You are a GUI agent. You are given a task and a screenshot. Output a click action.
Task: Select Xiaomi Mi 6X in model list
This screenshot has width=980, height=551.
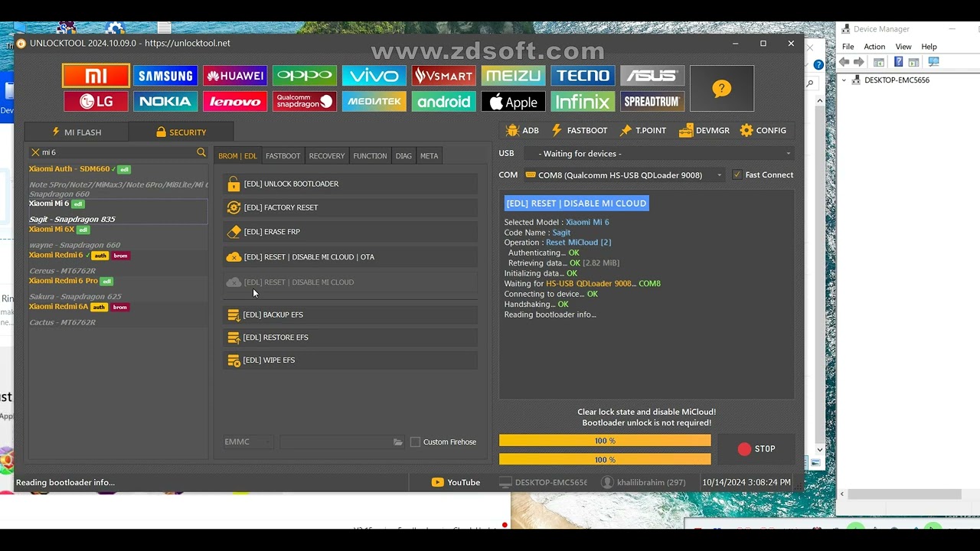click(x=118, y=237)
